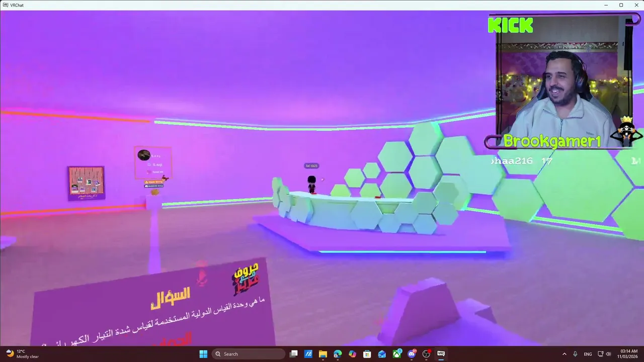Click the kal da25 nameplate
Screen dimensions: 644x362
pyautogui.click(x=312, y=165)
